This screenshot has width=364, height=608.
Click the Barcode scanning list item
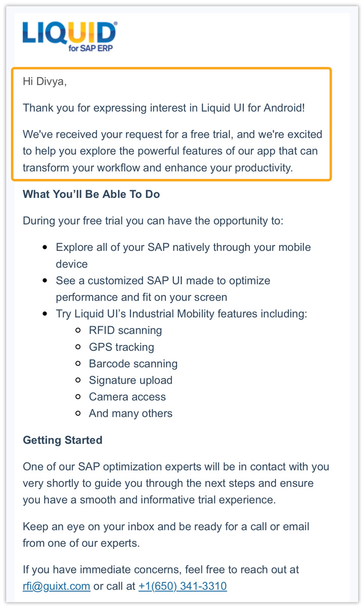pos(133,364)
